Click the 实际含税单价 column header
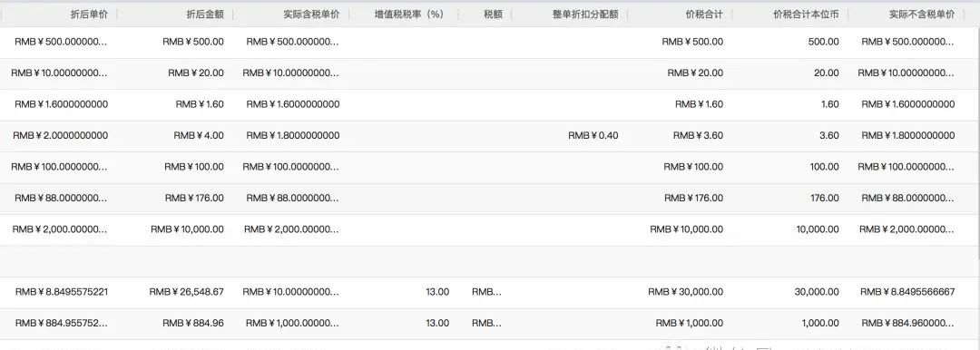The height and width of the screenshot is (350, 980). pyautogui.click(x=311, y=15)
